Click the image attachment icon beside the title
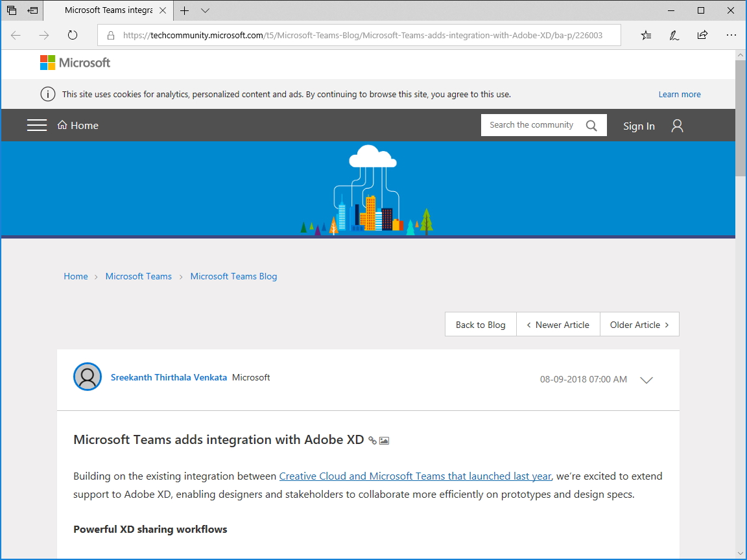 [x=384, y=440]
